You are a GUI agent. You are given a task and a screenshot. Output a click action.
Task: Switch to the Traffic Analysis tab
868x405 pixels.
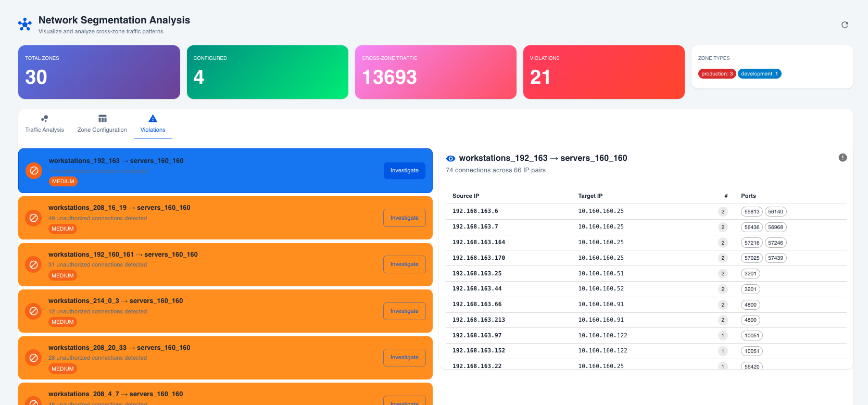click(x=45, y=124)
